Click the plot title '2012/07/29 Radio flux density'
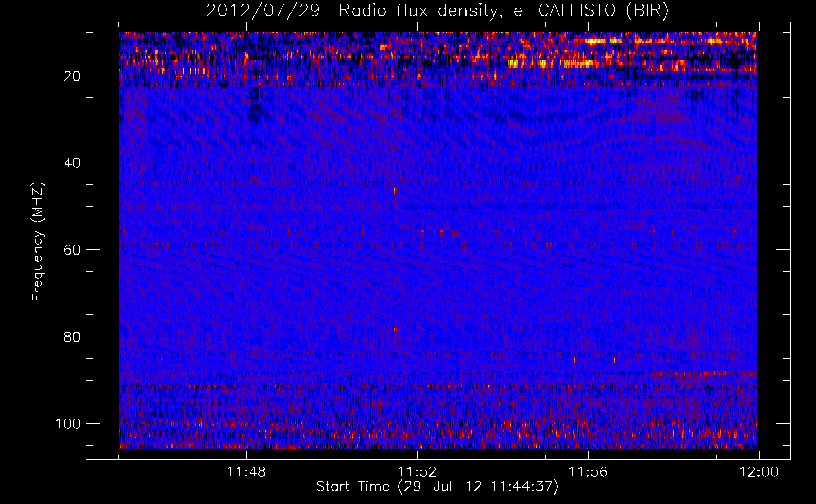This screenshot has width=816, height=504. click(437, 11)
